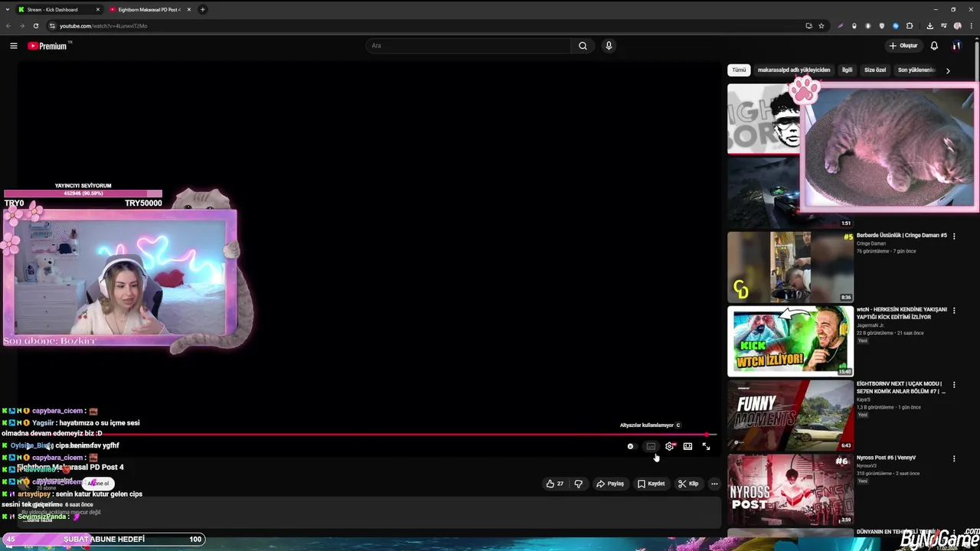The height and width of the screenshot is (551, 980).
Task: Start voice search with microphone icon
Action: click(609, 46)
